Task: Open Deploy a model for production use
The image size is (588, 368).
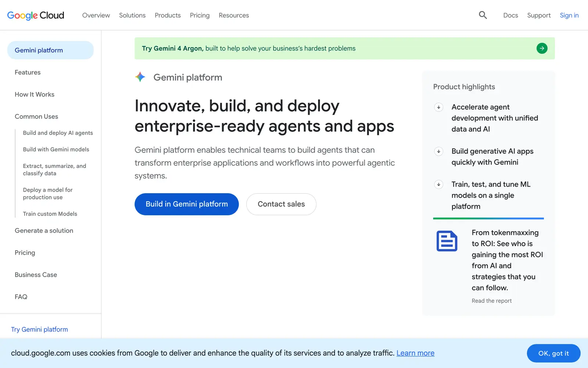Action: [x=48, y=194]
